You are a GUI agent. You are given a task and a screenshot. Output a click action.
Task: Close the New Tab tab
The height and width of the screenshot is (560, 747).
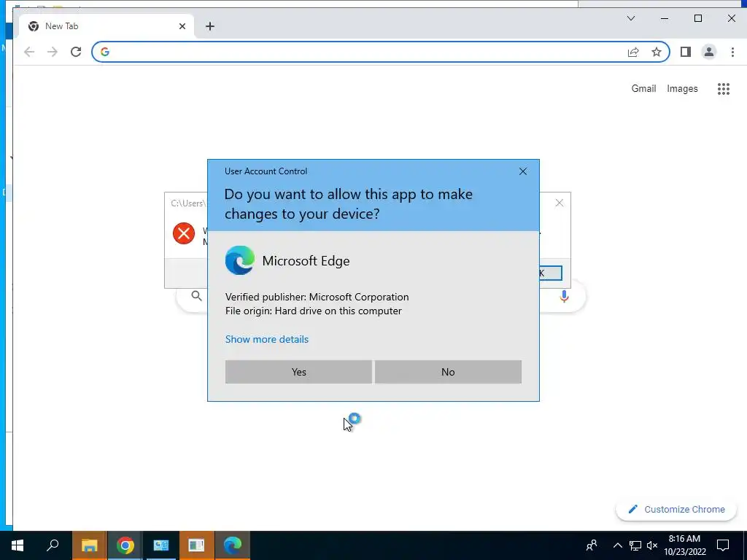coord(182,26)
